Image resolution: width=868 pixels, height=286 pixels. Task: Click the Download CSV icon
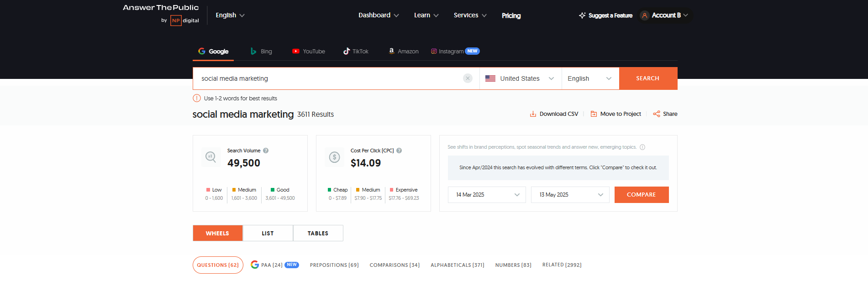533,114
